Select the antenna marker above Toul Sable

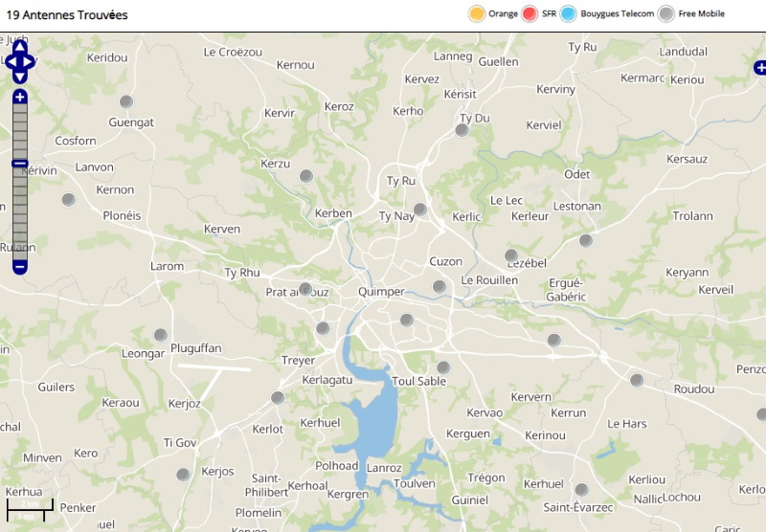[x=442, y=367]
